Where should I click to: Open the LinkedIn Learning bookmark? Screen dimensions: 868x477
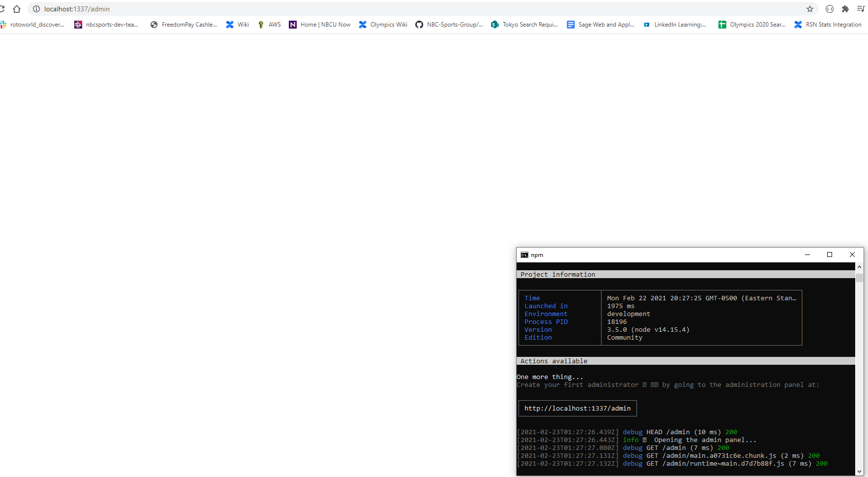click(x=675, y=25)
